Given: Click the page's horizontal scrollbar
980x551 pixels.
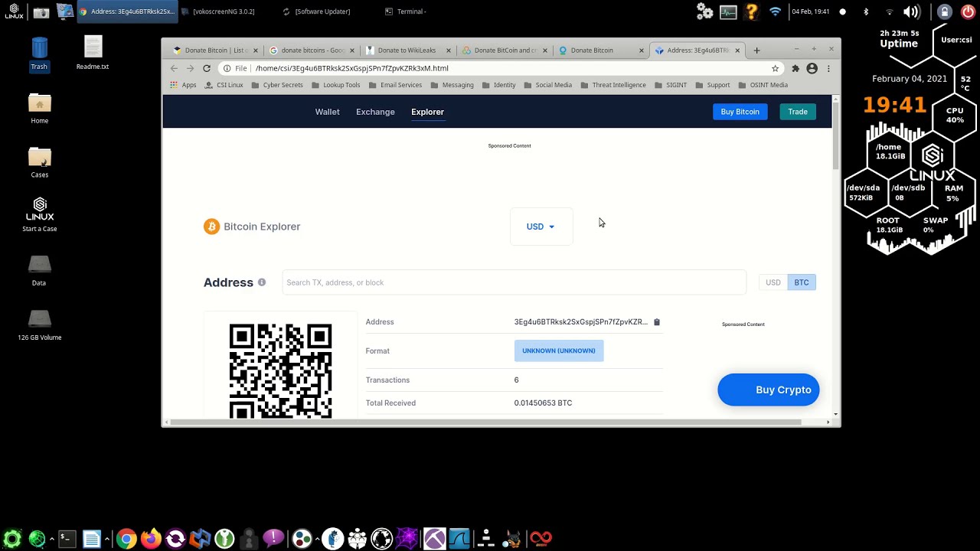Looking at the screenshot, I should (487, 422).
